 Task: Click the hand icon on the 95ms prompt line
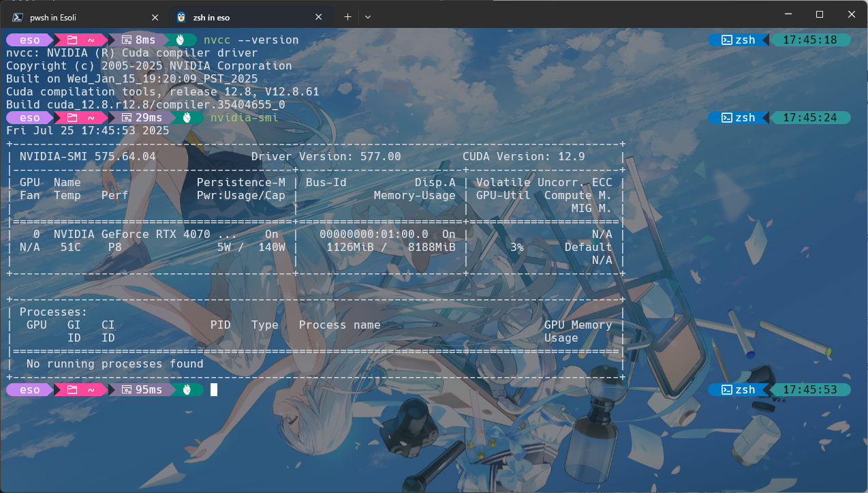(187, 389)
